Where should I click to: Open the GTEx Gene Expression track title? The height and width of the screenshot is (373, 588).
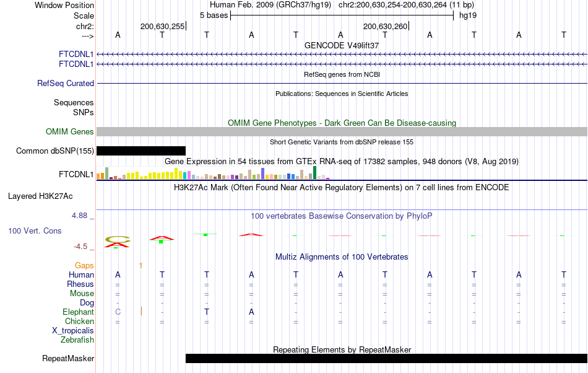pos(342,162)
